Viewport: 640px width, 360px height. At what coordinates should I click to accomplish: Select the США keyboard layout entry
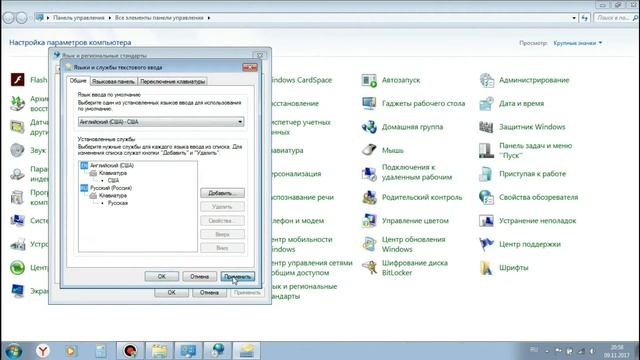click(113, 180)
